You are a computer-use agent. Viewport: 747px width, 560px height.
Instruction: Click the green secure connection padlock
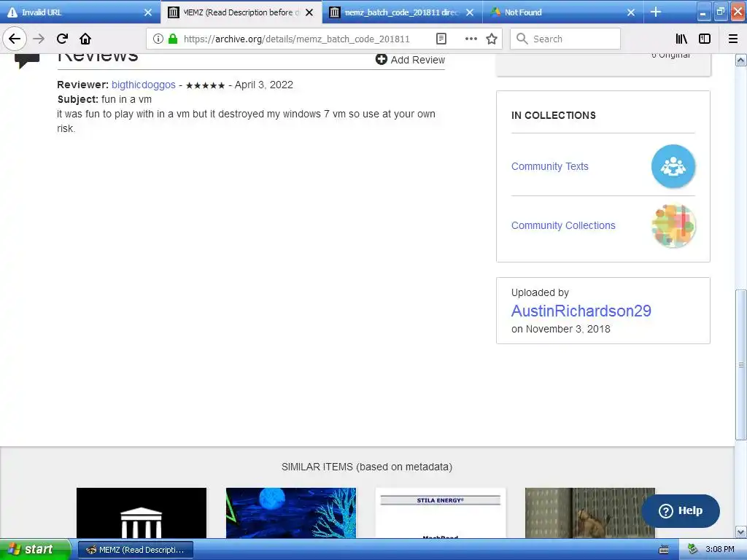pos(173,39)
